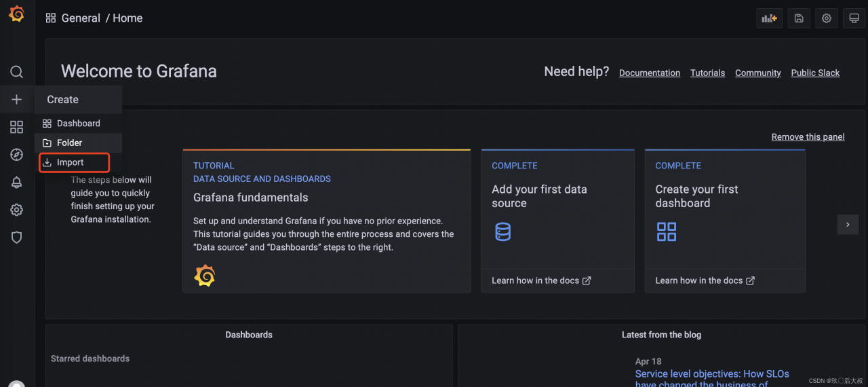Viewport: 868px width, 387px height.
Task: Click the Add panel toolbar icon
Action: point(769,18)
